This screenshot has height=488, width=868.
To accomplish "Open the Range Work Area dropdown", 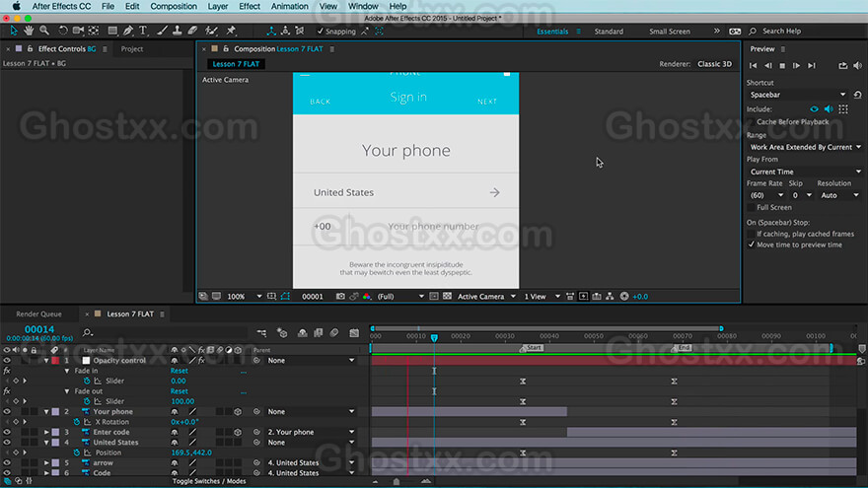I will pos(805,147).
